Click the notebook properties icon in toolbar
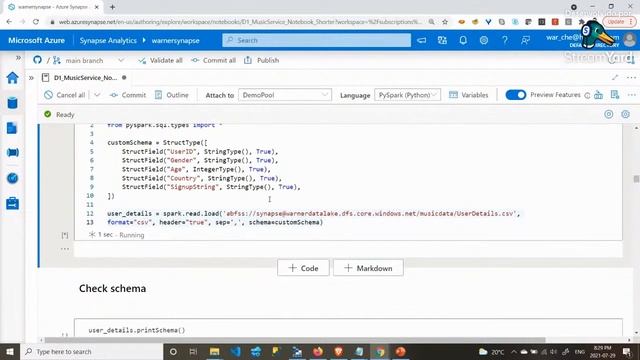The image size is (640, 360). pos(615,95)
